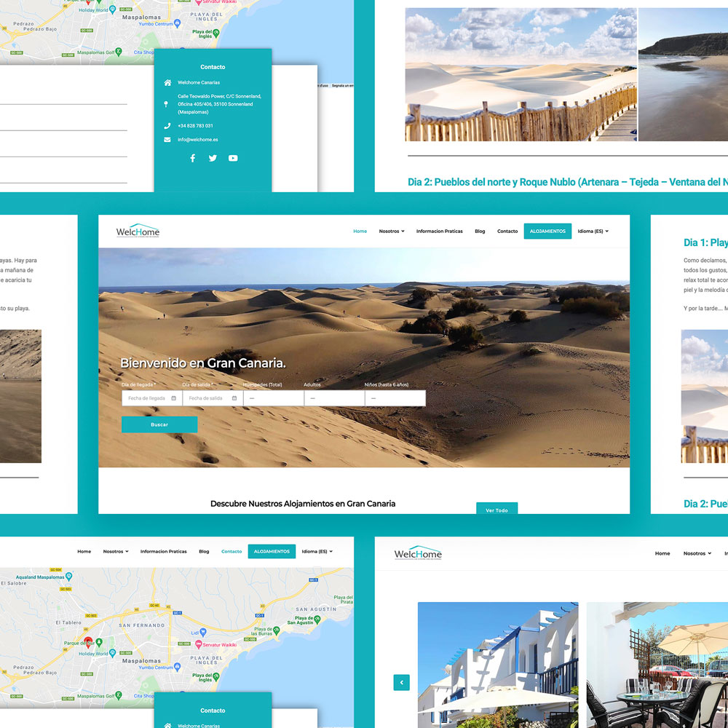Click the Lidl shopping marker on the map
This screenshot has width=728, height=728.
point(203,633)
